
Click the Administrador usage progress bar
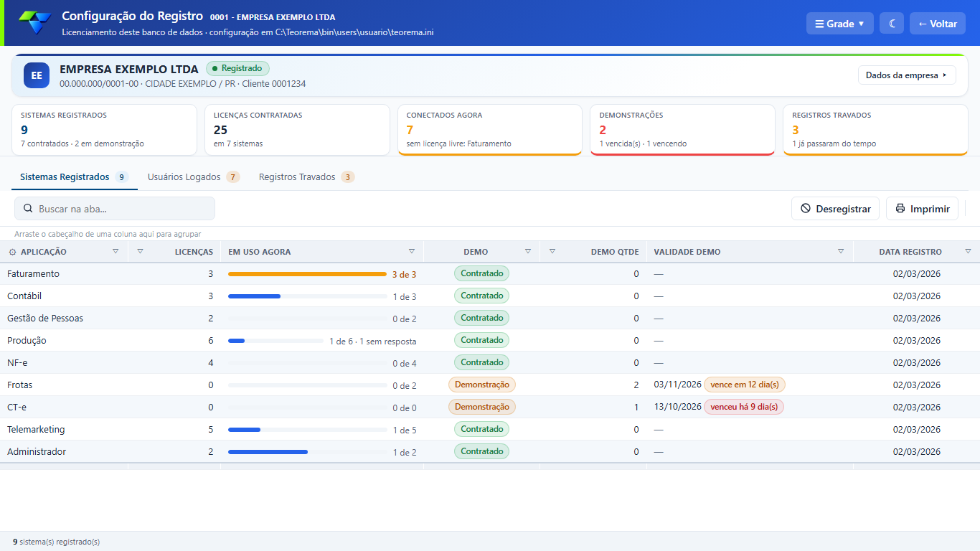tap(307, 452)
